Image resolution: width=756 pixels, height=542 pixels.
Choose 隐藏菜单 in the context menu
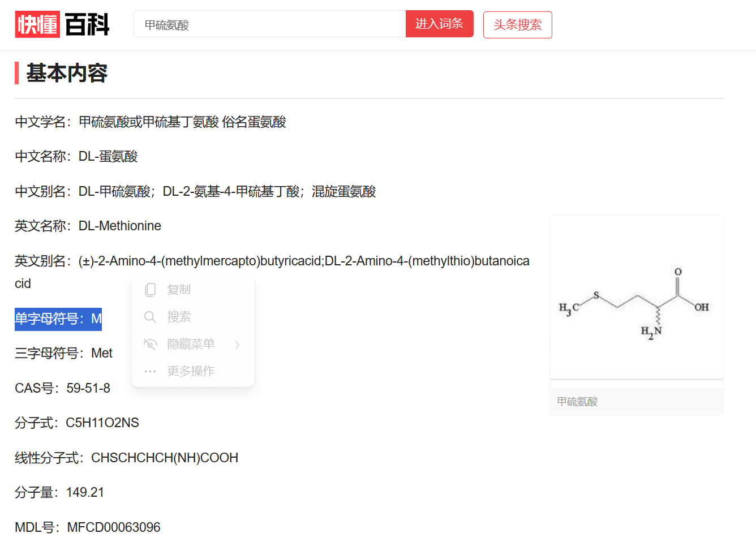click(191, 344)
